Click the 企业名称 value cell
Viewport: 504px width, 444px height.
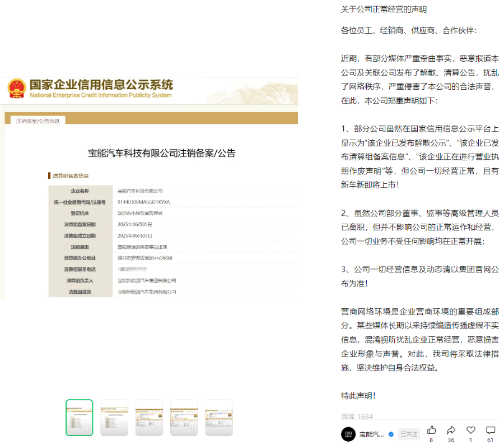point(140,191)
